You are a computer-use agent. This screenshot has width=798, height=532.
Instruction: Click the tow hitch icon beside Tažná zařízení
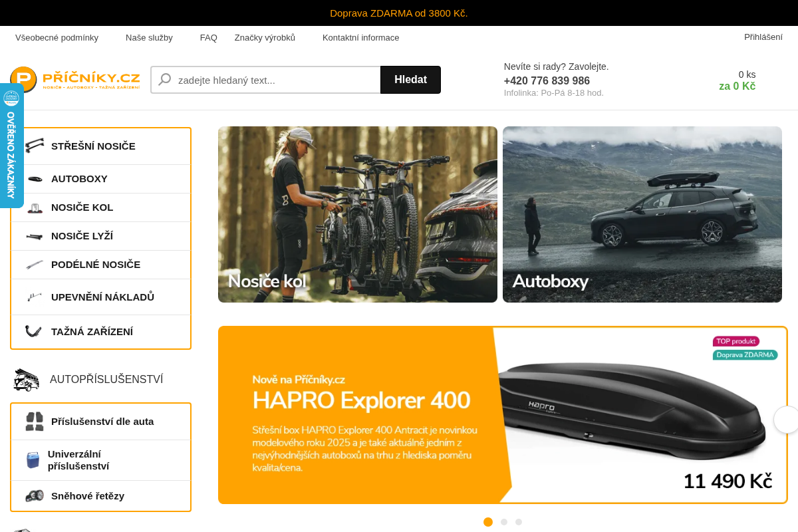click(x=33, y=331)
